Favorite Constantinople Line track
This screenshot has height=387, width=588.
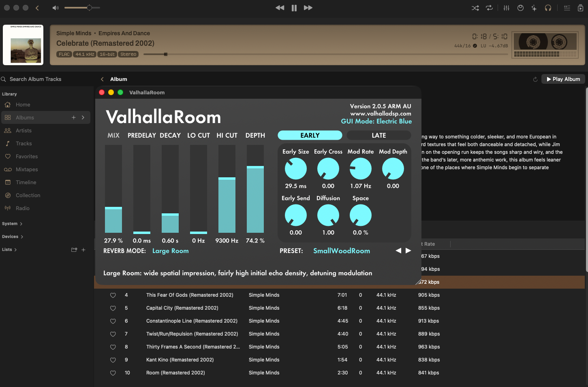click(x=113, y=321)
